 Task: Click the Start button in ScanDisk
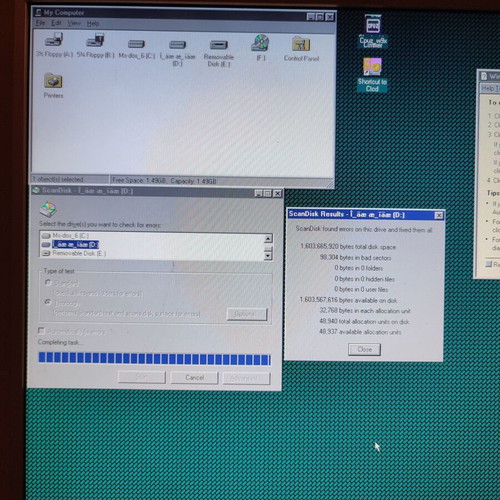[x=142, y=377]
